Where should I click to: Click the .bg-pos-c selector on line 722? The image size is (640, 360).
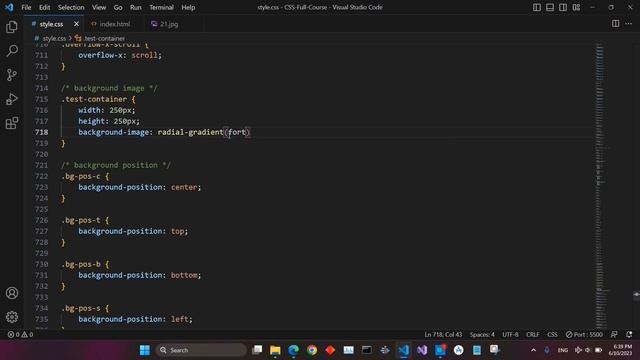click(x=80, y=176)
